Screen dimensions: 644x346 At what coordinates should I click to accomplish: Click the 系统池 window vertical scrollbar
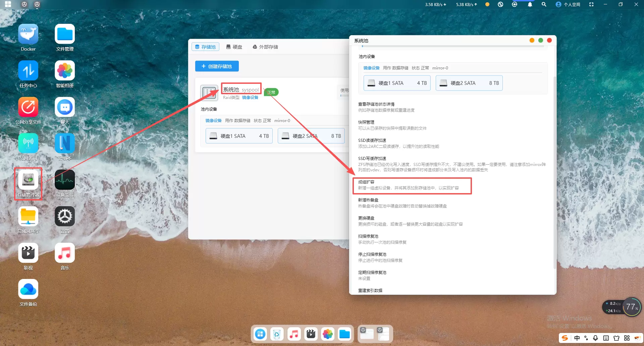click(x=554, y=168)
